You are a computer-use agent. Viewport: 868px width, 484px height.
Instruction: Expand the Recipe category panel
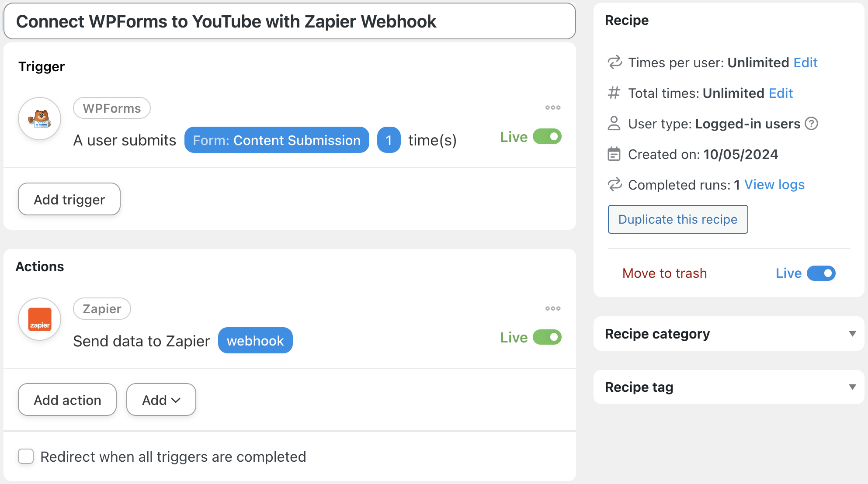[x=852, y=334]
